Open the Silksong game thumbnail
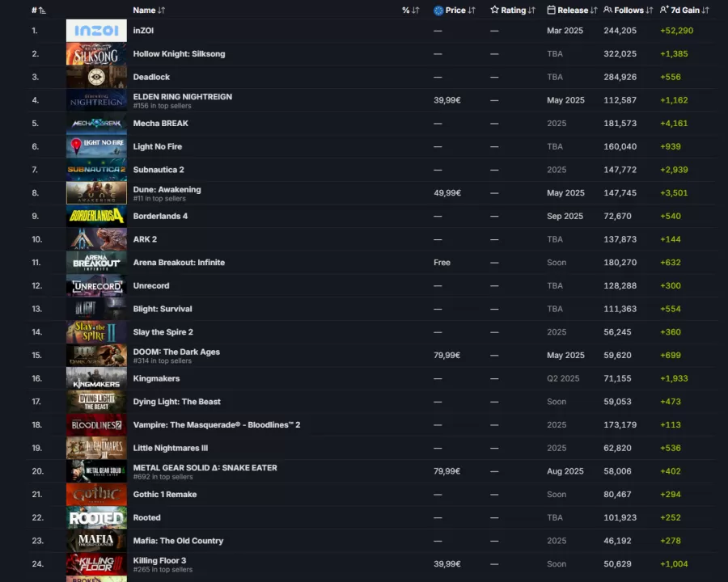Screen dimensions: 728x582 (96, 54)
